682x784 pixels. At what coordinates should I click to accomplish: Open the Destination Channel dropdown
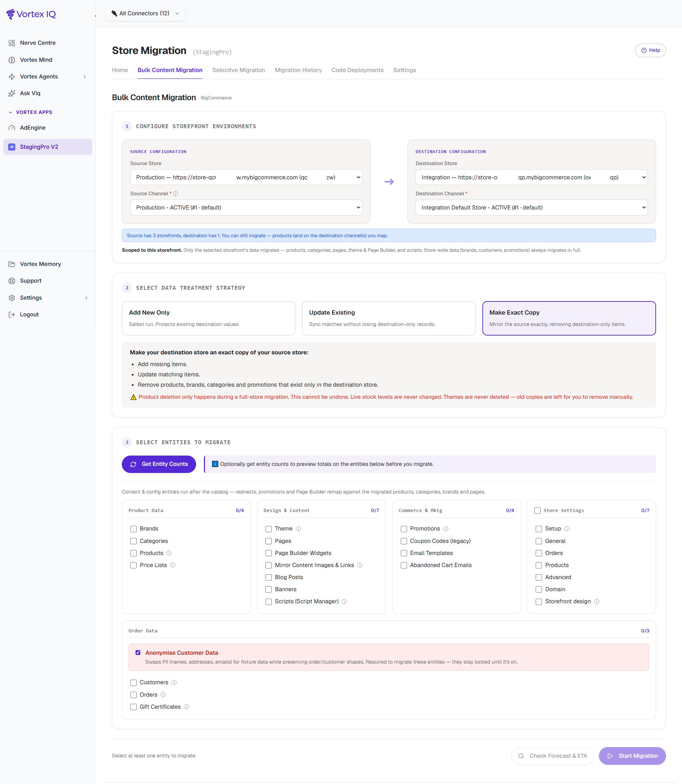coord(532,208)
